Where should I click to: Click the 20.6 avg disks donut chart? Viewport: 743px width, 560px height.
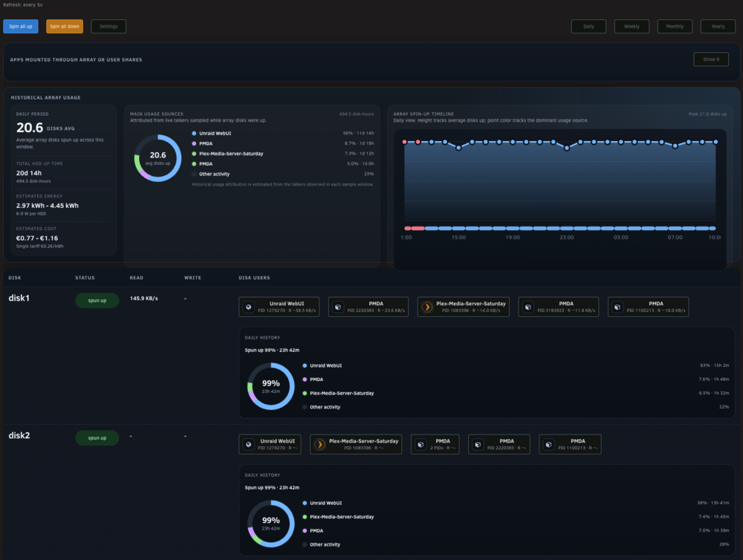(158, 158)
